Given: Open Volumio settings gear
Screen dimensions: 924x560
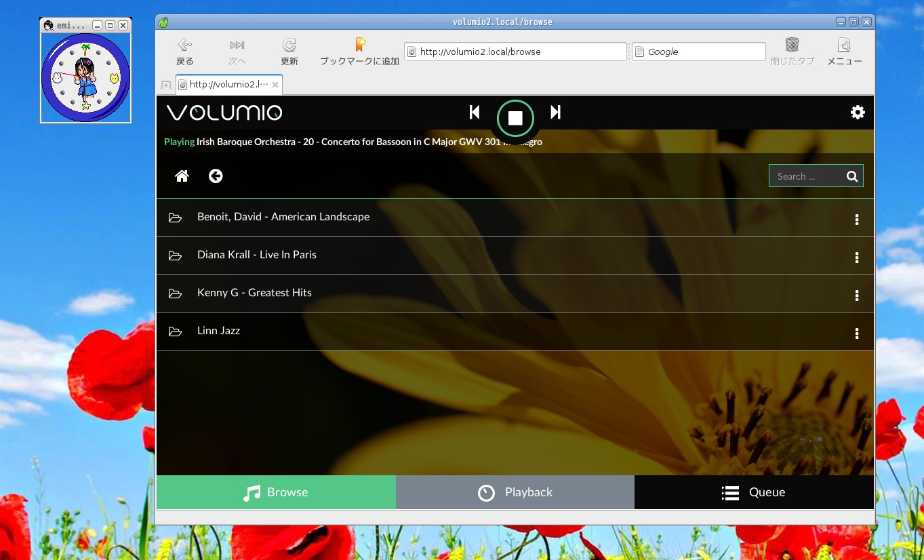Looking at the screenshot, I should tap(858, 113).
